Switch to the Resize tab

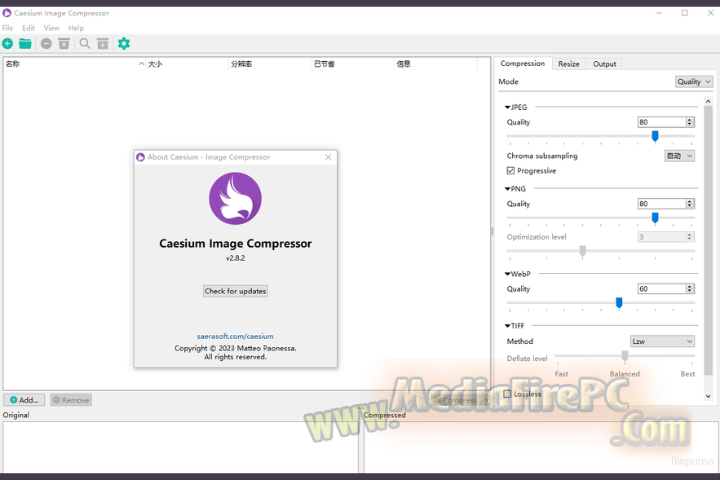point(568,64)
